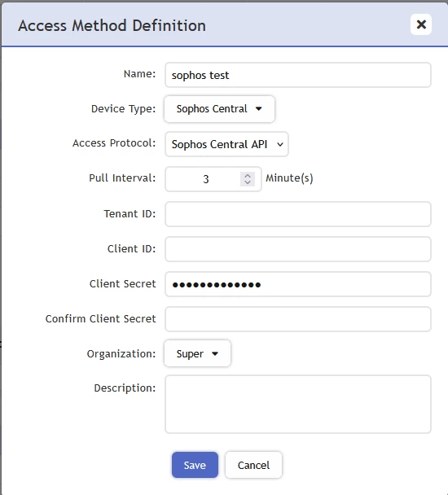This screenshot has width=448, height=495.
Task: Select the Client Secret password field
Action: click(x=298, y=284)
